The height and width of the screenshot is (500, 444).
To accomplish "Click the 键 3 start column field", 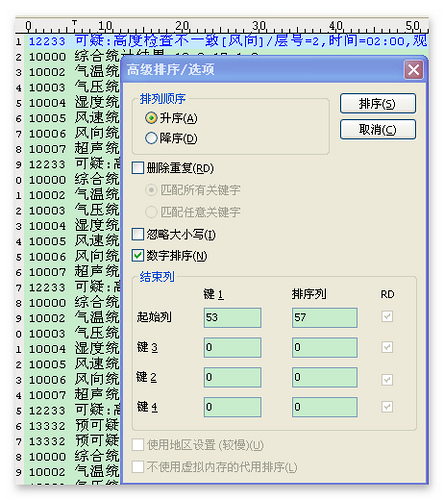I will pos(232,348).
